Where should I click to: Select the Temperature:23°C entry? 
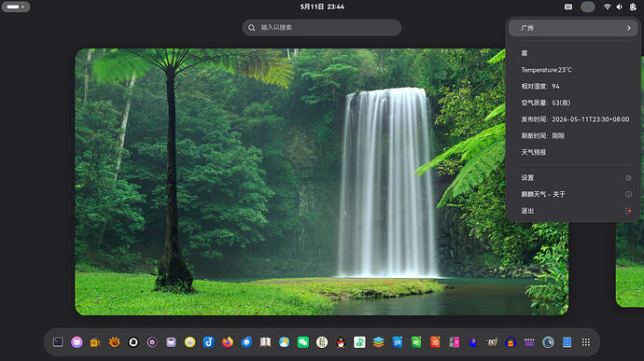tap(573, 70)
